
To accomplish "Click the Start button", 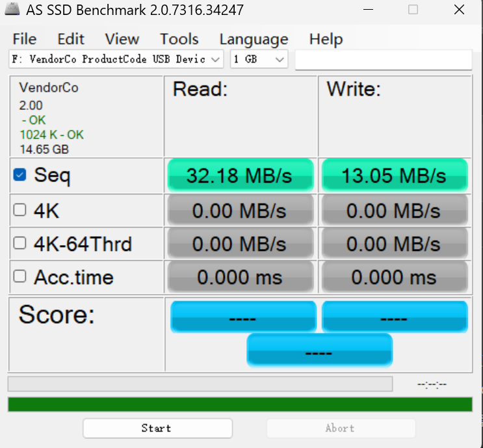I will click(157, 428).
